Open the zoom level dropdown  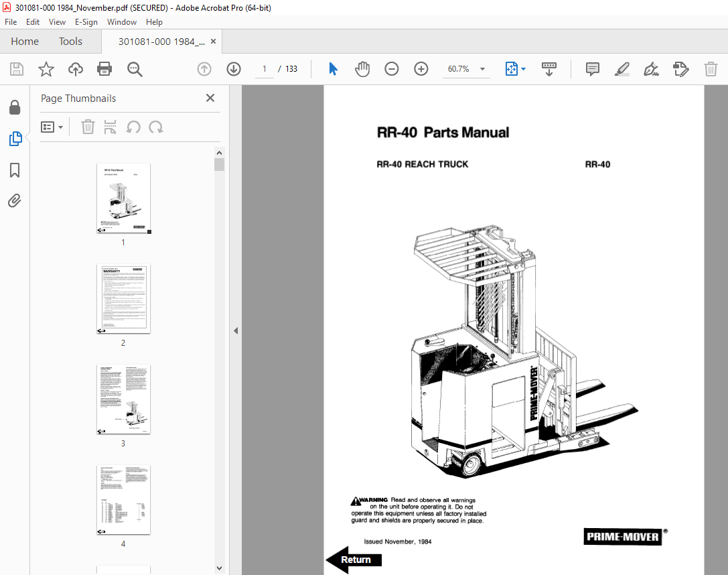point(482,68)
